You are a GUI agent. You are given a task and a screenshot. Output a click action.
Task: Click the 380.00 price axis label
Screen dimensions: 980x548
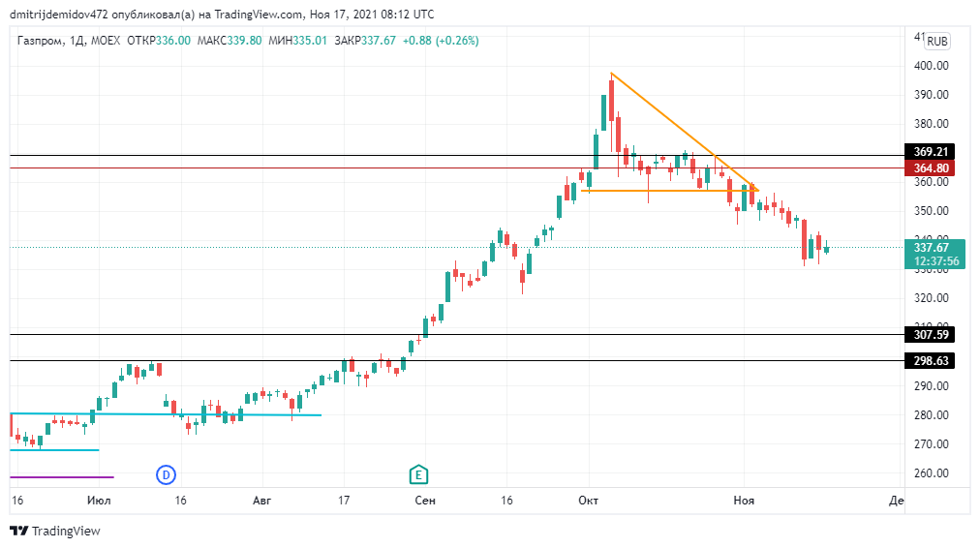coord(932,124)
